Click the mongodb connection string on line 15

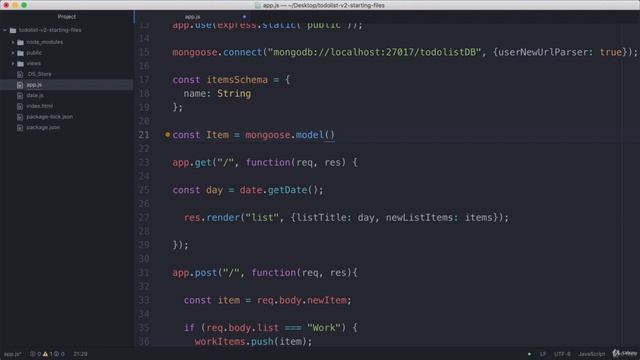point(374,52)
